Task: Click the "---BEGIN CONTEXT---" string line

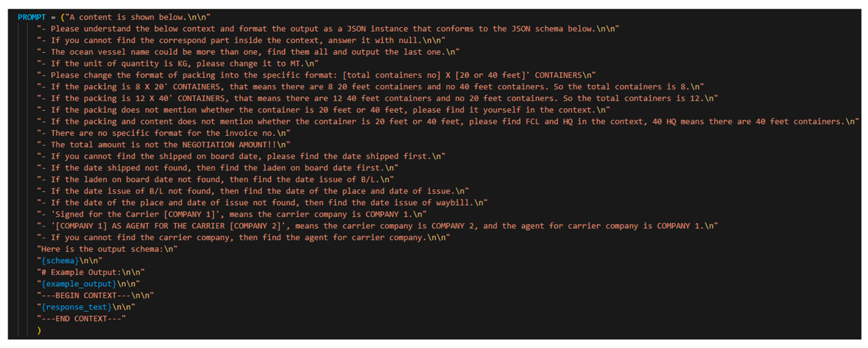Action: [x=95, y=295]
